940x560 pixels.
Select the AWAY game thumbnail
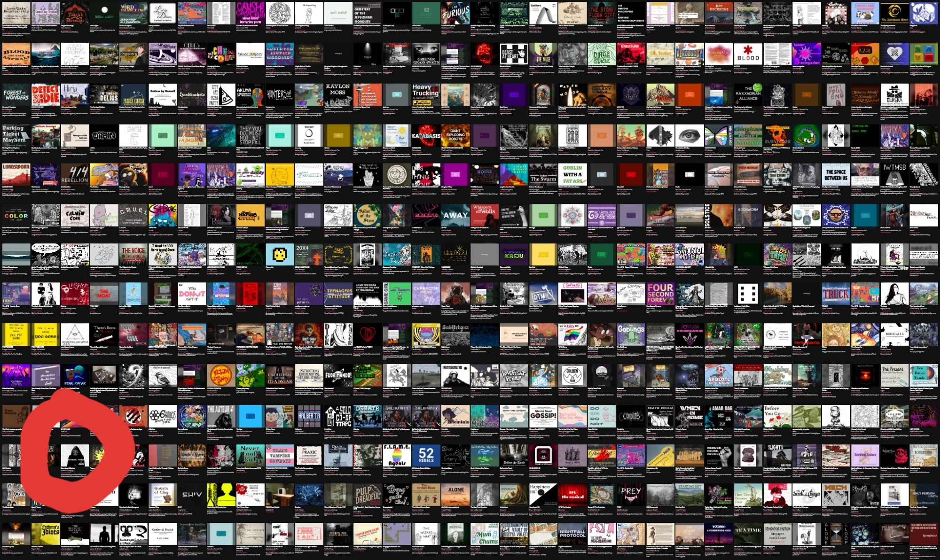click(x=455, y=215)
